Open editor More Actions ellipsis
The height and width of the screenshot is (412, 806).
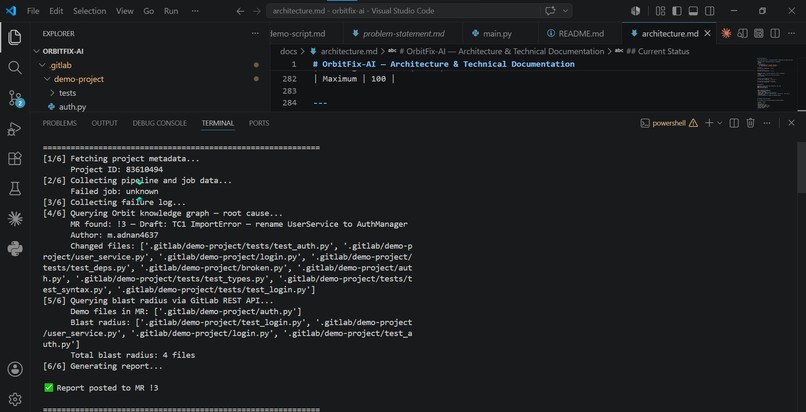click(x=791, y=33)
